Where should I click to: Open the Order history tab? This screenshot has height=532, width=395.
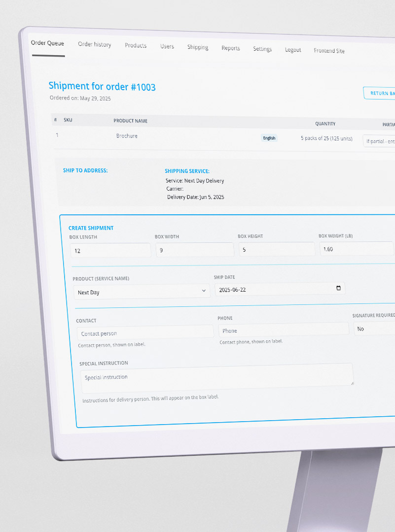click(94, 44)
